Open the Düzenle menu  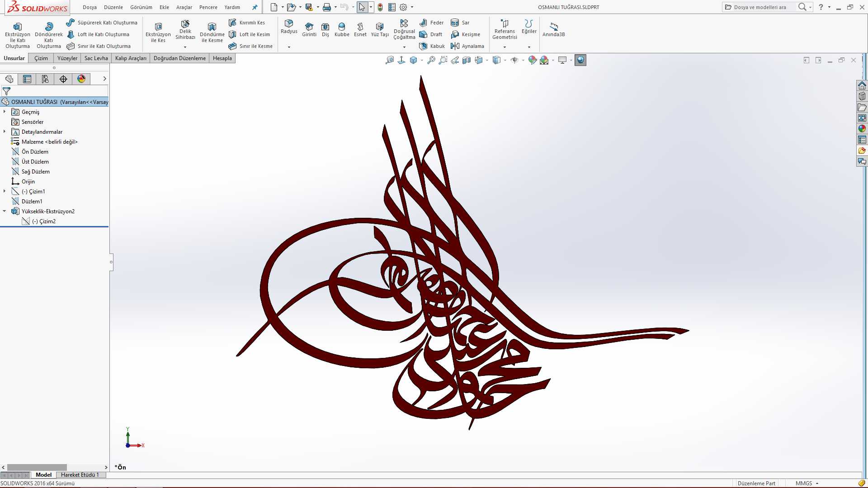point(113,7)
